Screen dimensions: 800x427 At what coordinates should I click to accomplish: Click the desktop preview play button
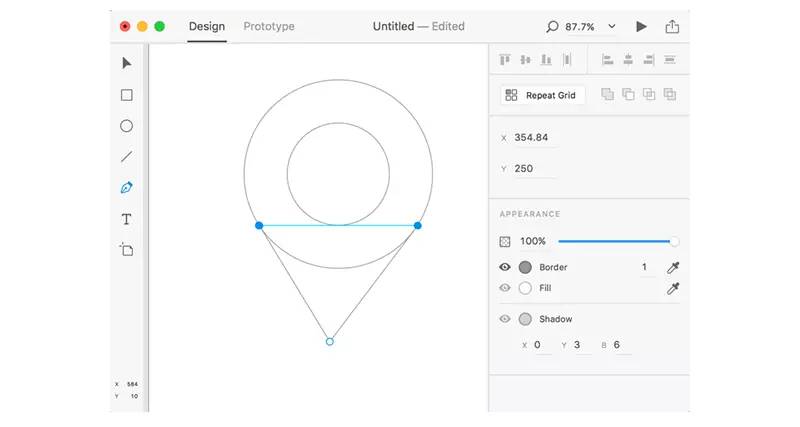click(x=642, y=27)
